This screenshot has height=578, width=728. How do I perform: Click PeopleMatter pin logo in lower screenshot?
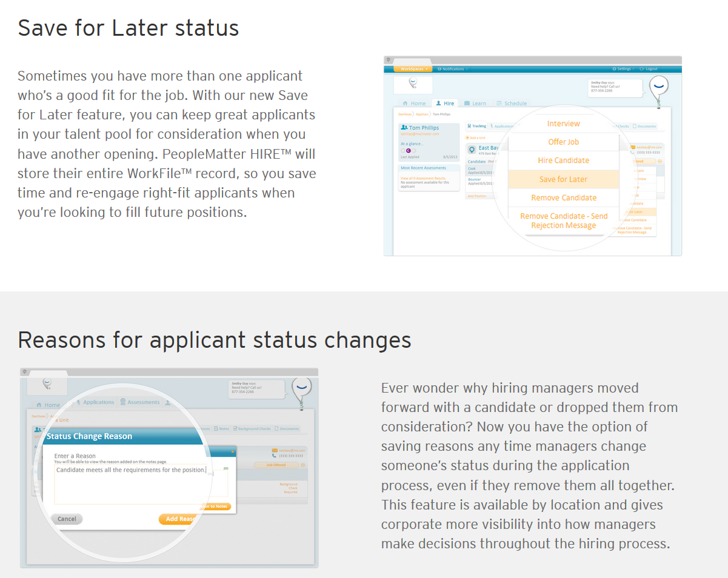pos(47,383)
